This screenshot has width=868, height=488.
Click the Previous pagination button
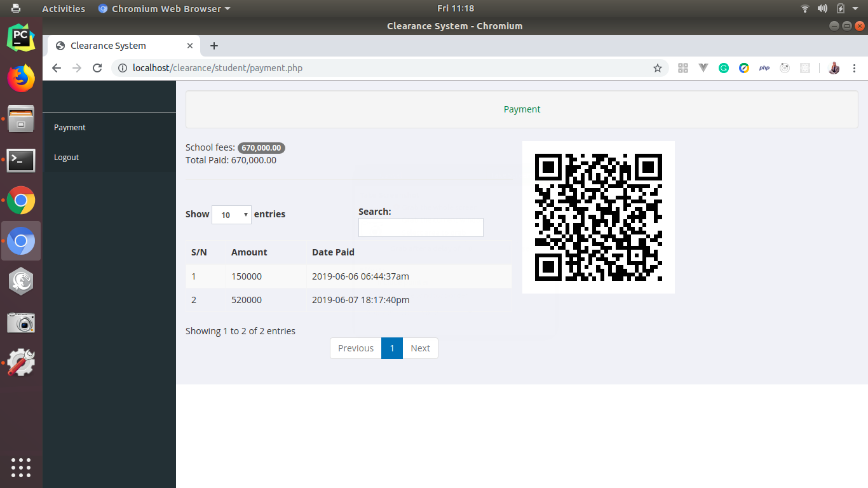click(x=355, y=348)
